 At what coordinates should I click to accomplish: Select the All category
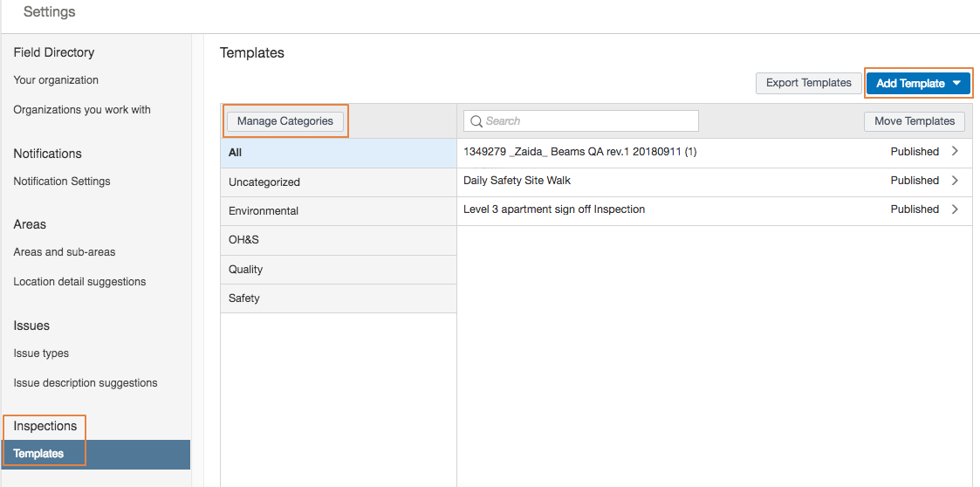pos(338,153)
